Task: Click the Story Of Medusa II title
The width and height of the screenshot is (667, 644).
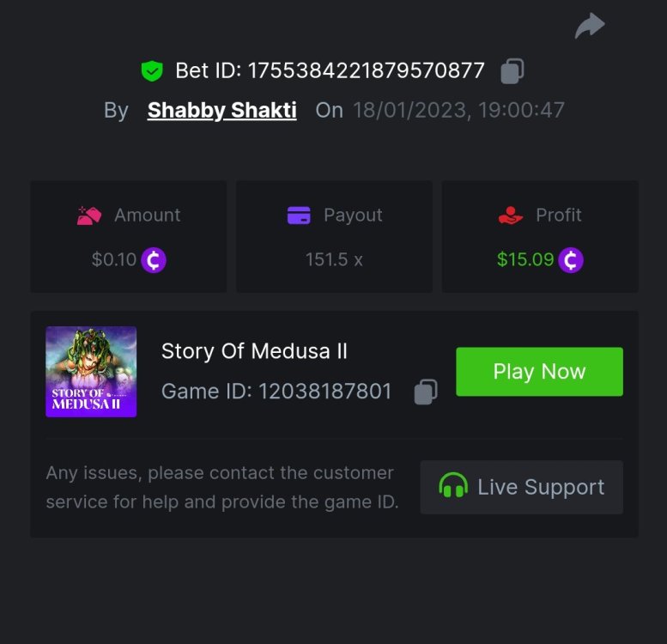Action: [x=254, y=351]
